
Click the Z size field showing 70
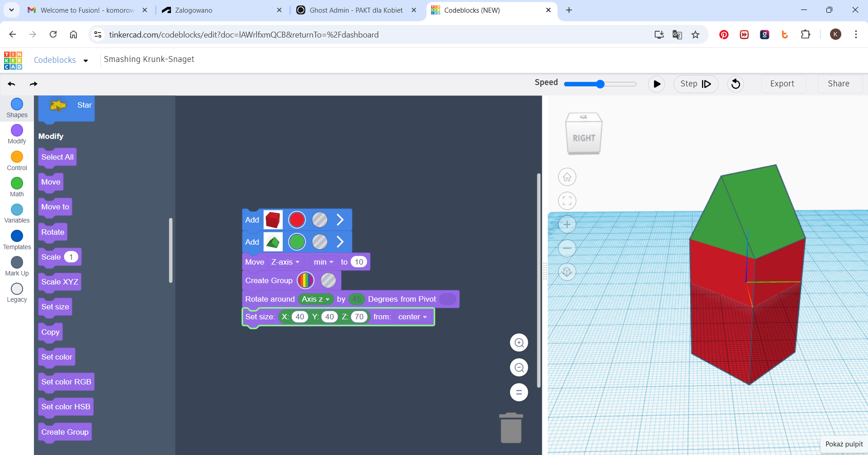(x=359, y=317)
